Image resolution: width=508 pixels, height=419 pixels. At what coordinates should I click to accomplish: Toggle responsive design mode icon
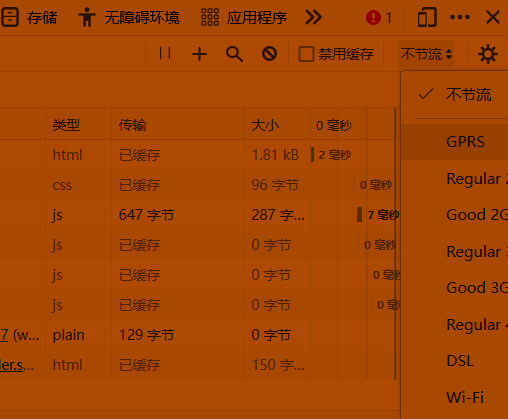[427, 17]
